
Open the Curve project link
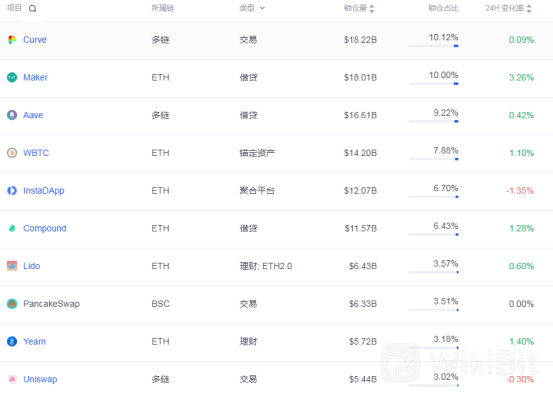(35, 40)
